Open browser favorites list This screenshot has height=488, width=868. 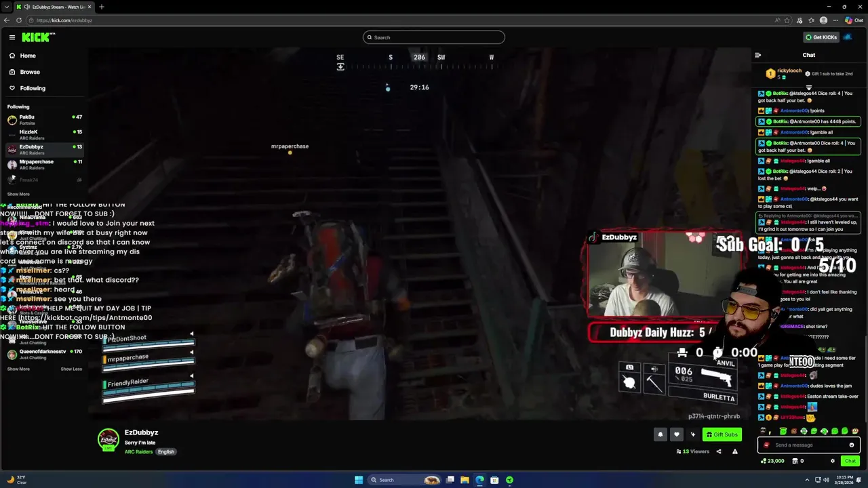click(x=812, y=20)
